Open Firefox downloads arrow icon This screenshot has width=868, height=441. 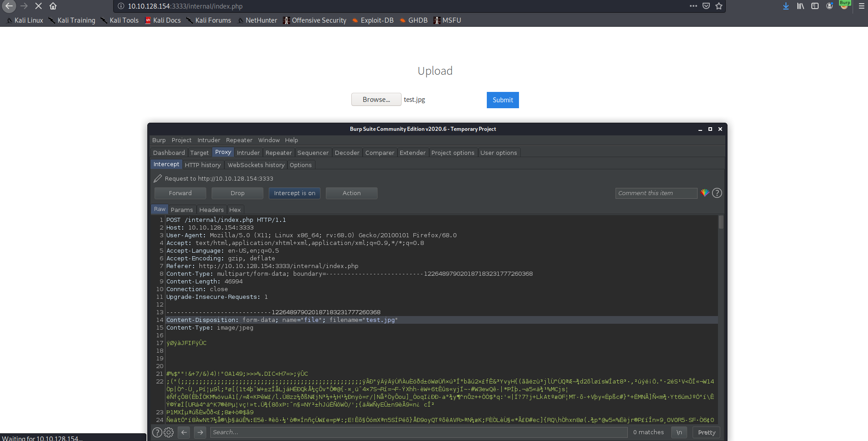coord(786,6)
